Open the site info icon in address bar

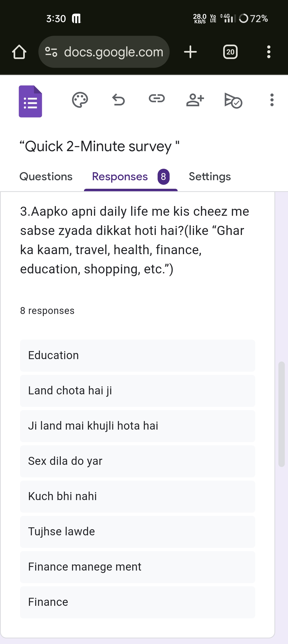click(x=51, y=52)
